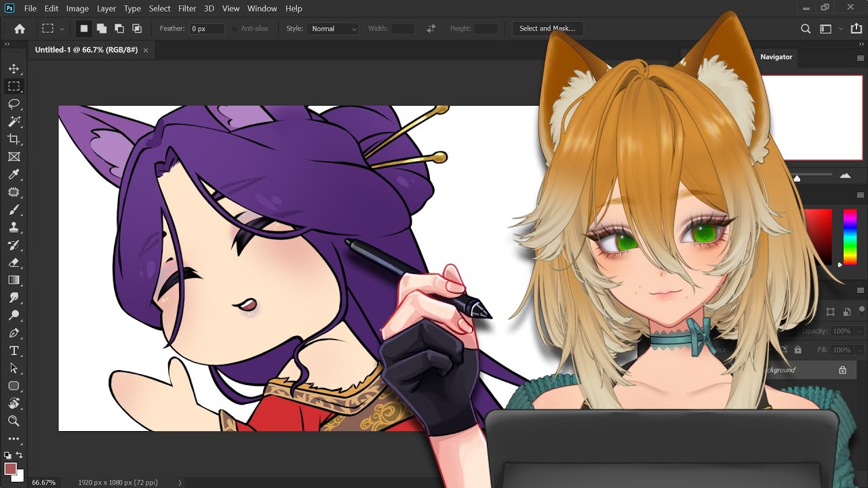Select the Horizontal Type tool
This screenshot has height=488, width=868.
click(14, 350)
